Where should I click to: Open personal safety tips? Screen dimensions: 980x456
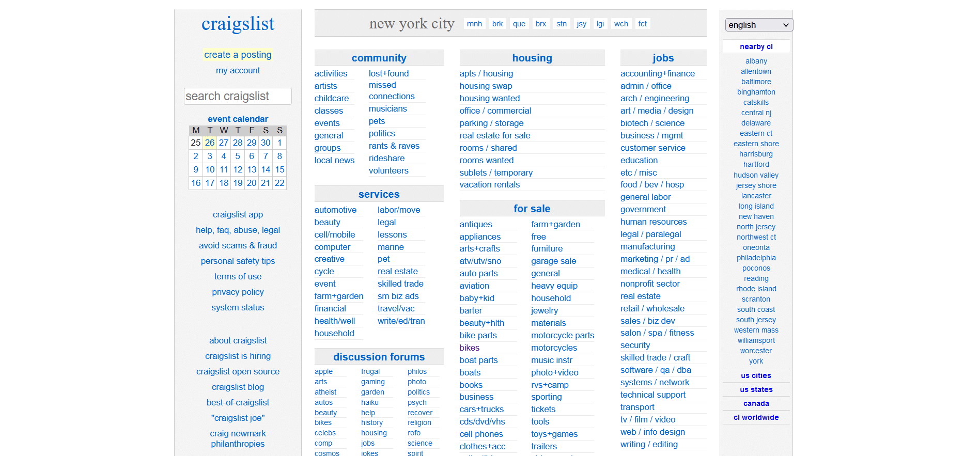pos(238,261)
